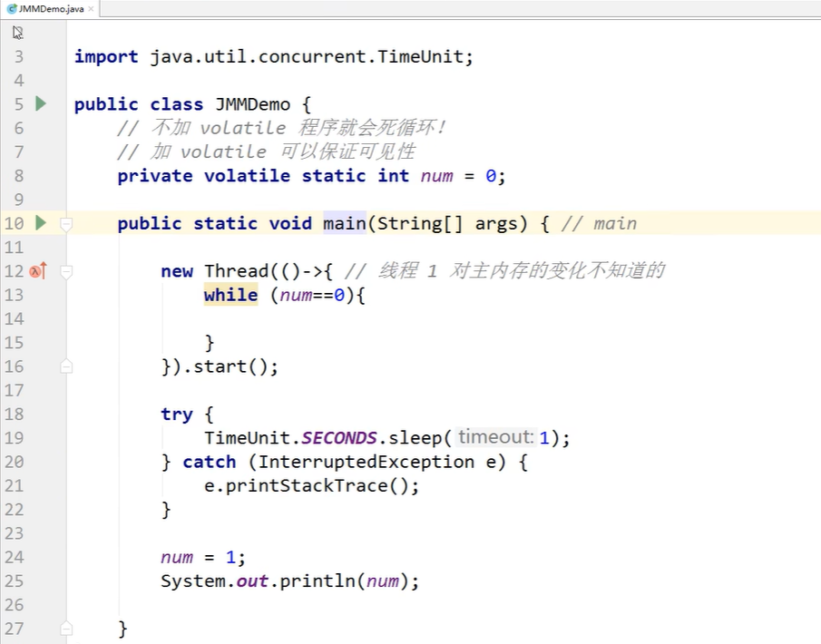Click the comment on line 7
The height and width of the screenshot is (644, 821).
(x=266, y=151)
